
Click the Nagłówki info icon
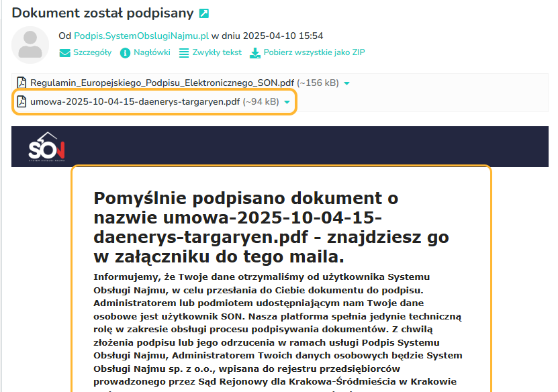126,53
